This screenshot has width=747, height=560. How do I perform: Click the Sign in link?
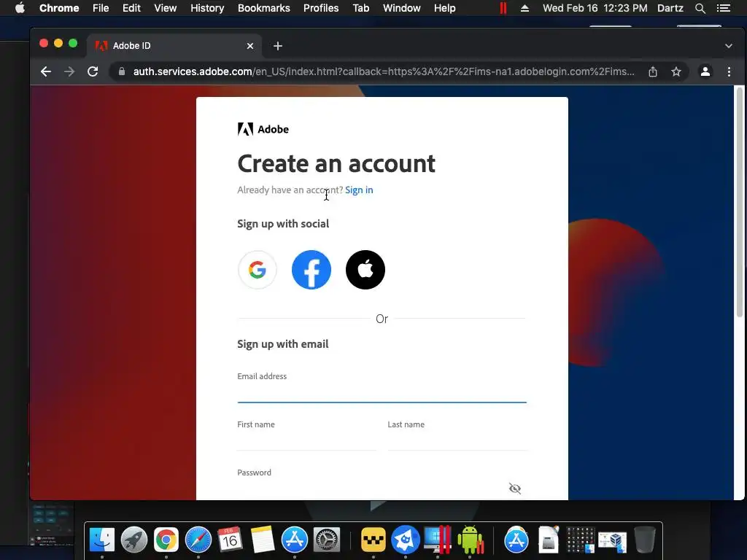point(359,190)
